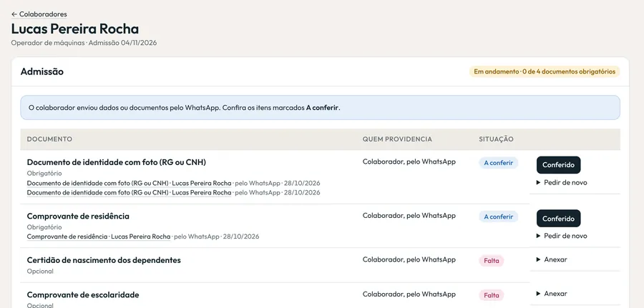644x308 pixels.
Task: Expand Pedir de novo for identity document
Action: [x=562, y=182]
